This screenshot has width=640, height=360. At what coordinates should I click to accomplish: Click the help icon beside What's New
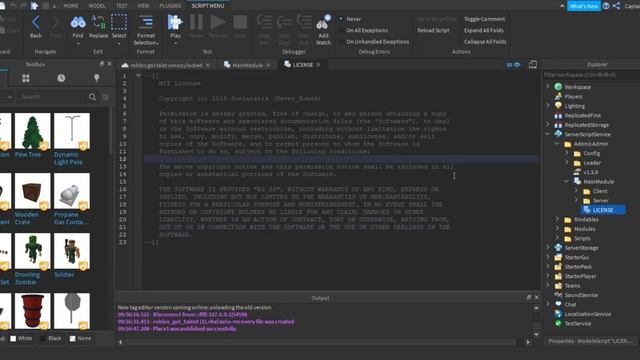(606, 6)
